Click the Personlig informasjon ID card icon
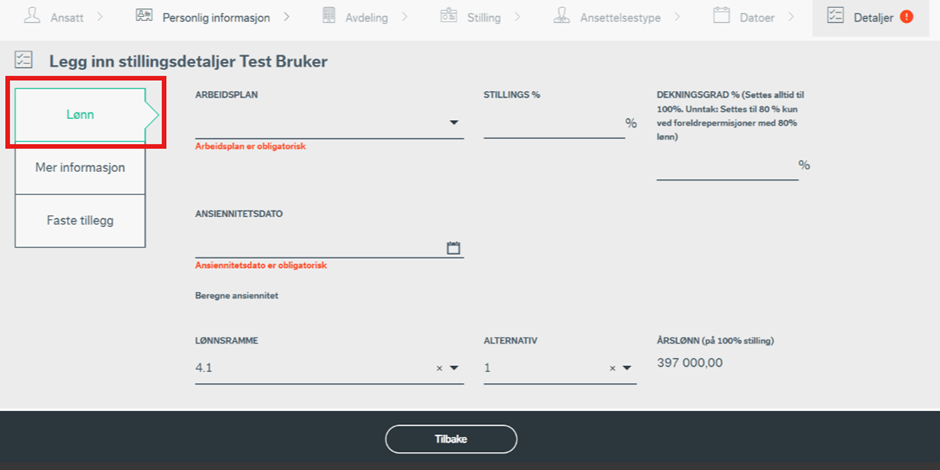Viewport: 940px width, 470px height. point(145,17)
